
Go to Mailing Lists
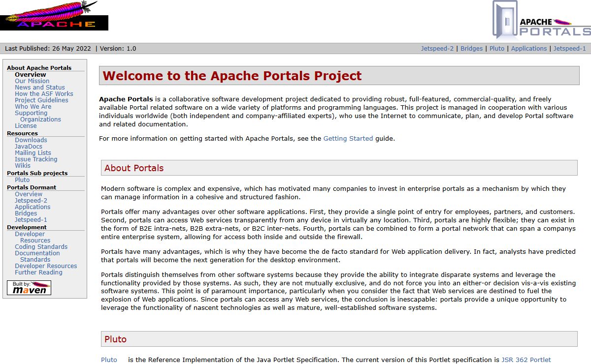pyautogui.click(x=33, y=153)
